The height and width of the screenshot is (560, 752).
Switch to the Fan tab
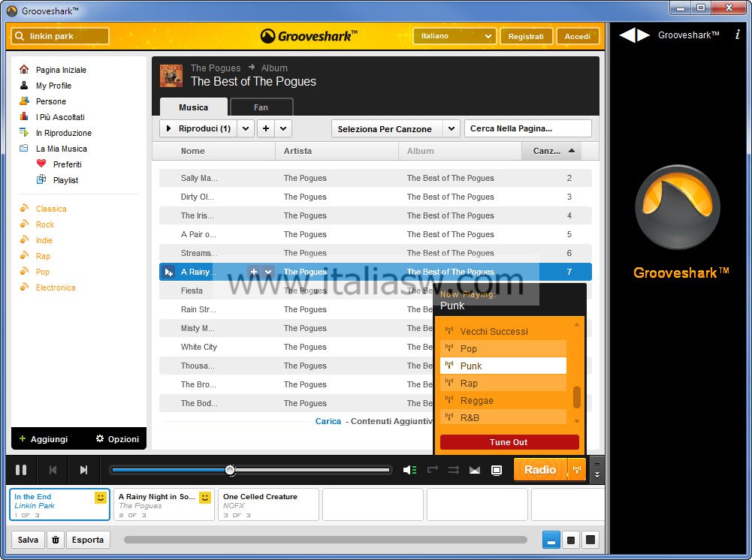[261, 107]
